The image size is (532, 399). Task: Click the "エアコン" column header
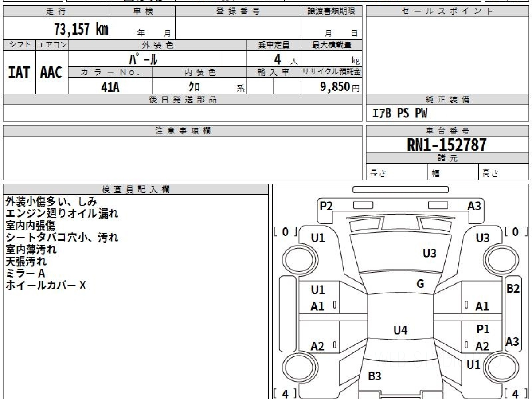pos(52,45)
